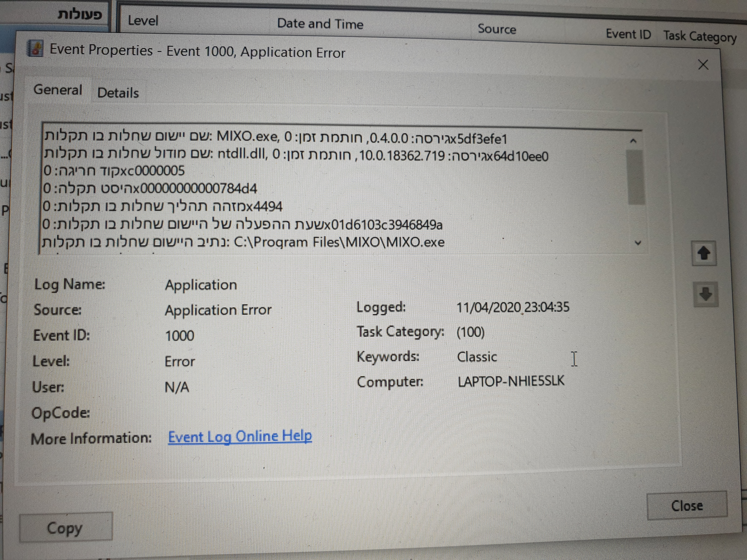Sort by Date and Time column header
This screenshot has width=747, height=560.
tap(320, 24)
